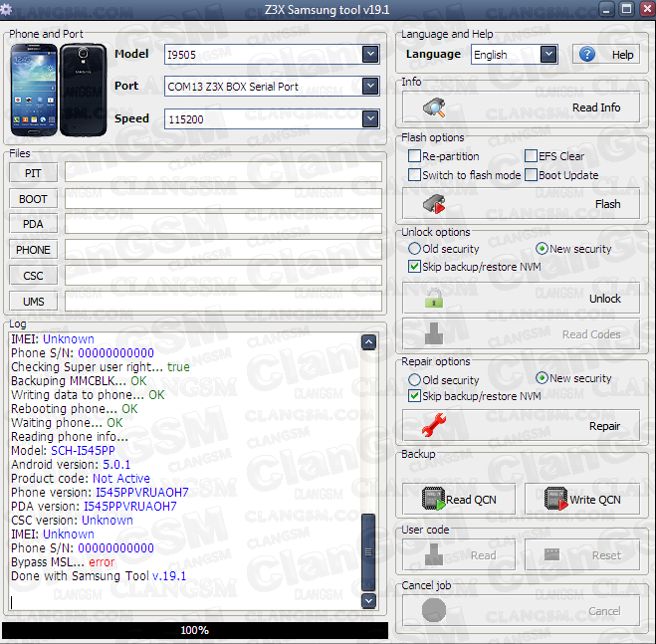Screen dimensions: 656x644
Task: Uncheck Skip backup/restore NVM in Unlock options
Action: 414,267
